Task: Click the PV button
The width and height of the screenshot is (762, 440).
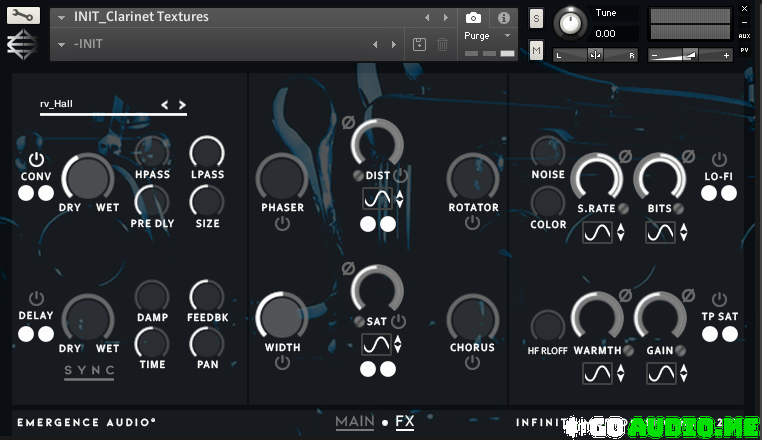Action: [x=744, y=50]
